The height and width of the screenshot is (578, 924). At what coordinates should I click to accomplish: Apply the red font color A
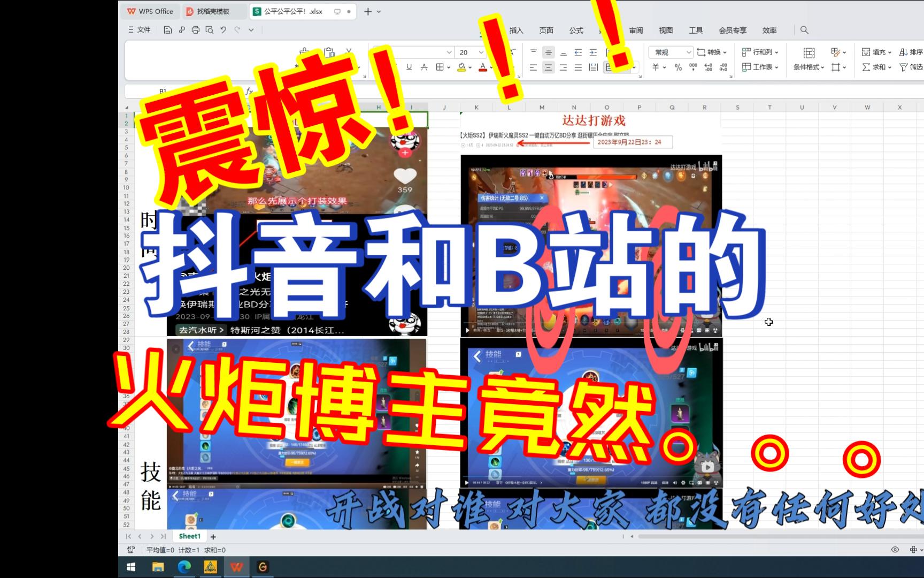click(x=482, y=67)
